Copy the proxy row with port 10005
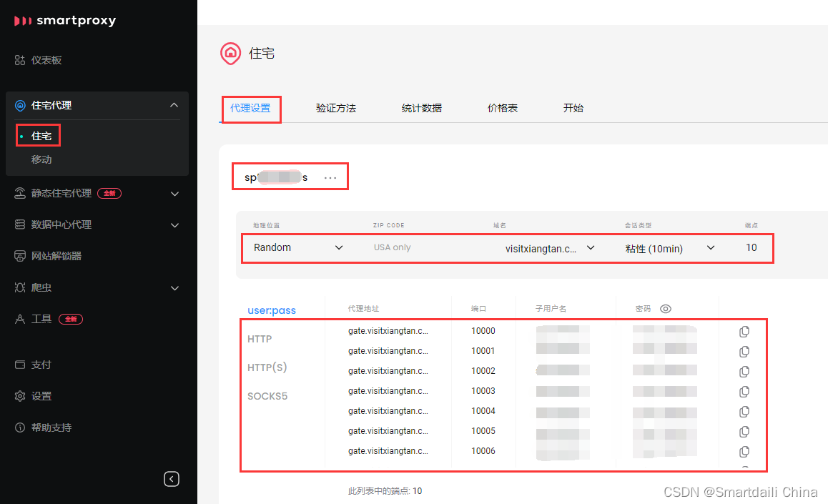This screenshot has height=504, width=828. pos(744,432)
